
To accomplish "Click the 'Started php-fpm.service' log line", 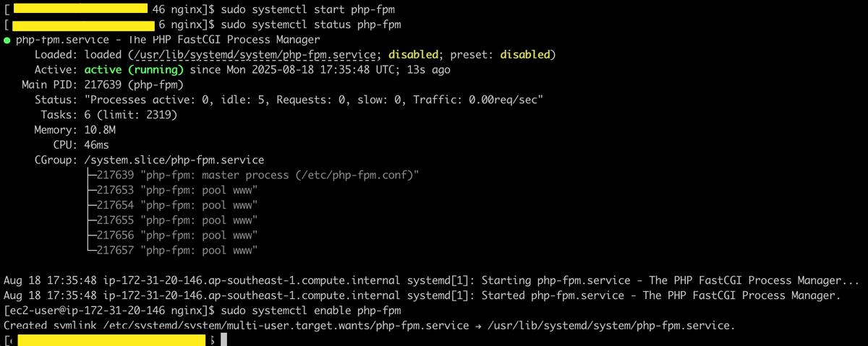I will coord(422,295).
